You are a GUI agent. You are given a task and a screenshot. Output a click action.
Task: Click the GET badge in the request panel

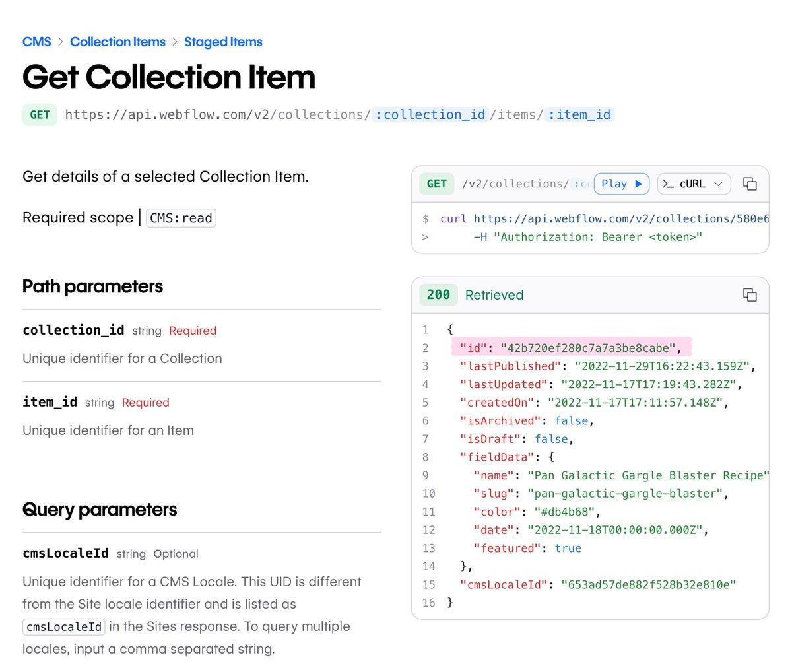pos(437,184)
